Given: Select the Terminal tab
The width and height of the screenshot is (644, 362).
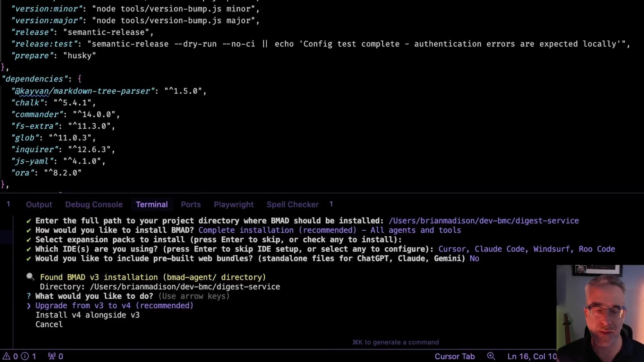Looking at the screenshot, I should click(x=152, y=204).
